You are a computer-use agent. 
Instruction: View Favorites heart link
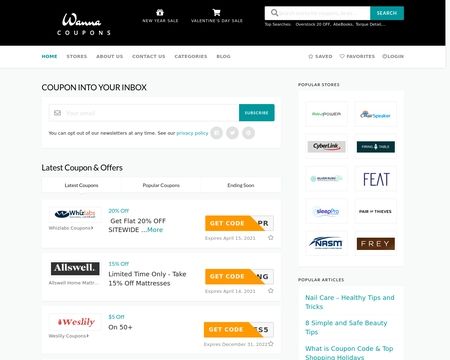tap(357, 56)
